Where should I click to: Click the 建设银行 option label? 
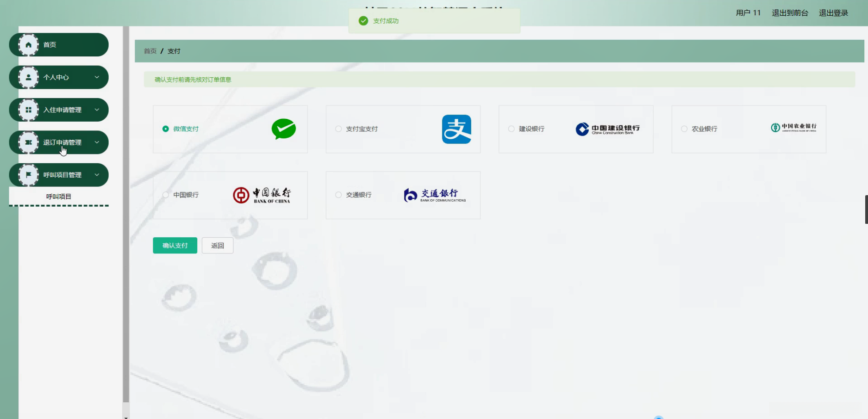point(531,129)
